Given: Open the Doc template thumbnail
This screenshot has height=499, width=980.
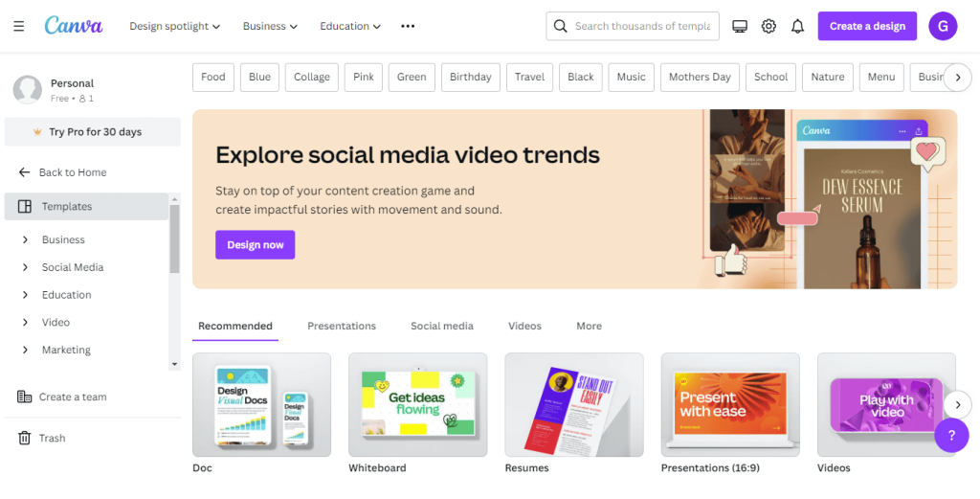Looking at the screenshot, I should pos(261,404).
